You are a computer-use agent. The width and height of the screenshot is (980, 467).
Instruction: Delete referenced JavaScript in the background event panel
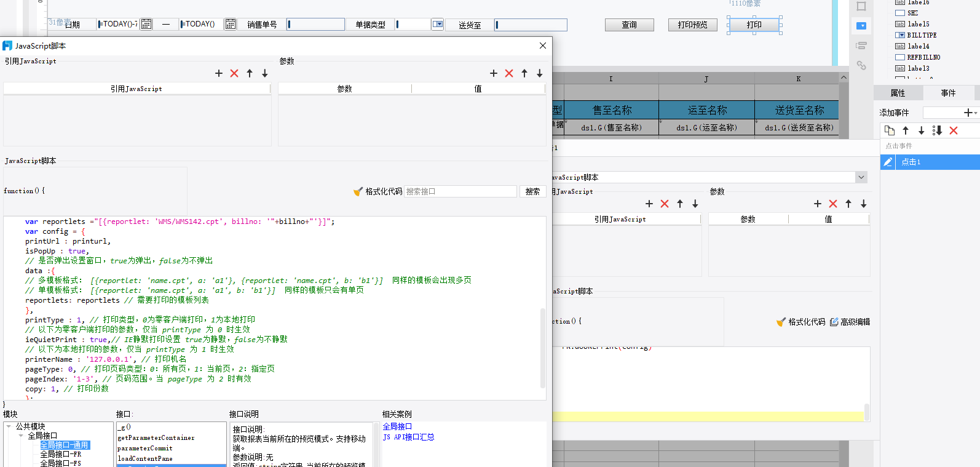[x=665, y=204]
